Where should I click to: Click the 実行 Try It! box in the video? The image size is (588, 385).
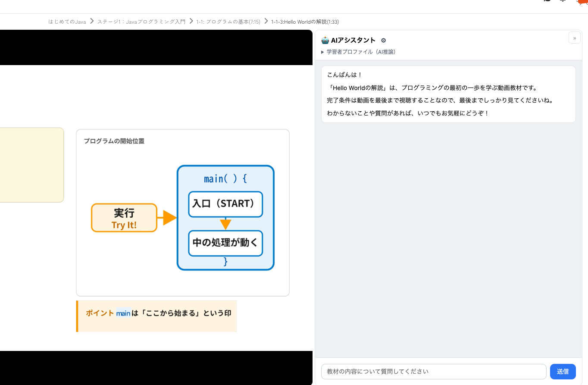point(124,218)
